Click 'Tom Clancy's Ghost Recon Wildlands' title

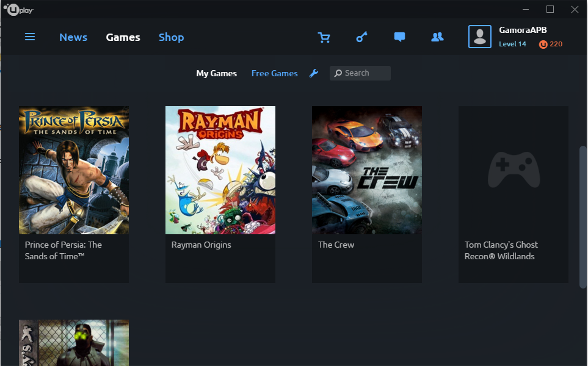coord(501,250)
